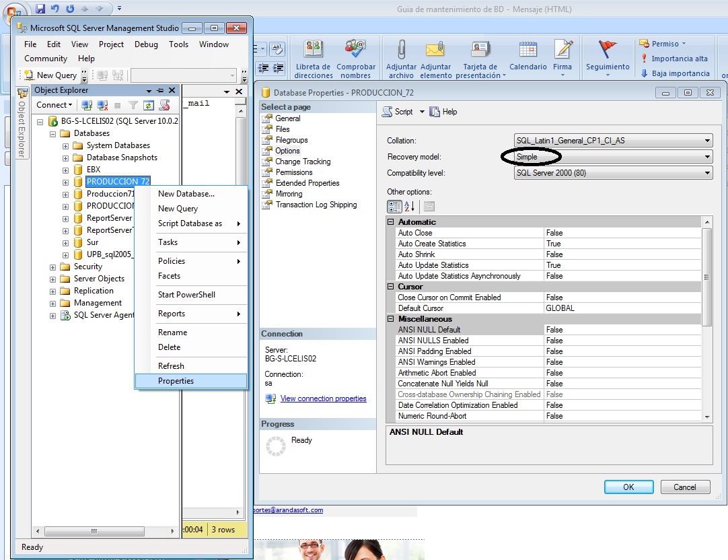Click Comprobar nombres in Outlook ribbon
The width and height of the screenshot is (728, 560).
point(356,59)
